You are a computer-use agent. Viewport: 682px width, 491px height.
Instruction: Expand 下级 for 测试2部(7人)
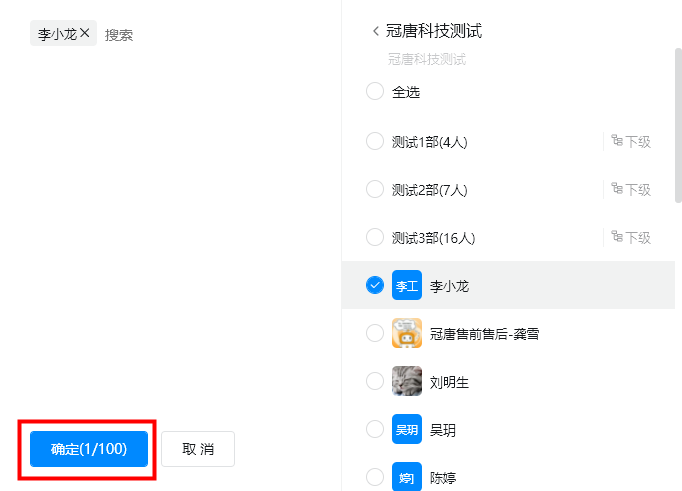point(631,189)
